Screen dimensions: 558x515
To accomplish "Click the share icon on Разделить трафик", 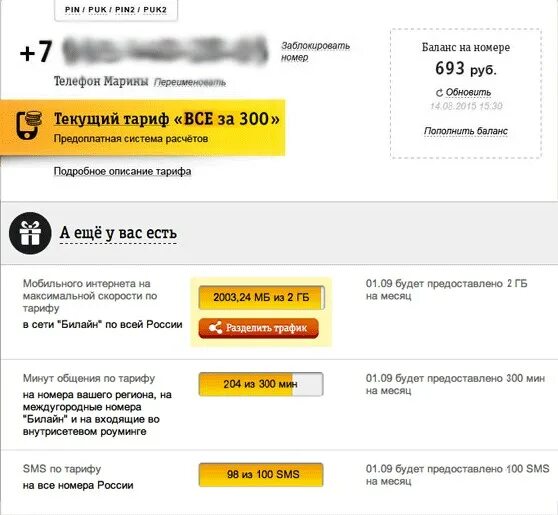I will [216, 328].
